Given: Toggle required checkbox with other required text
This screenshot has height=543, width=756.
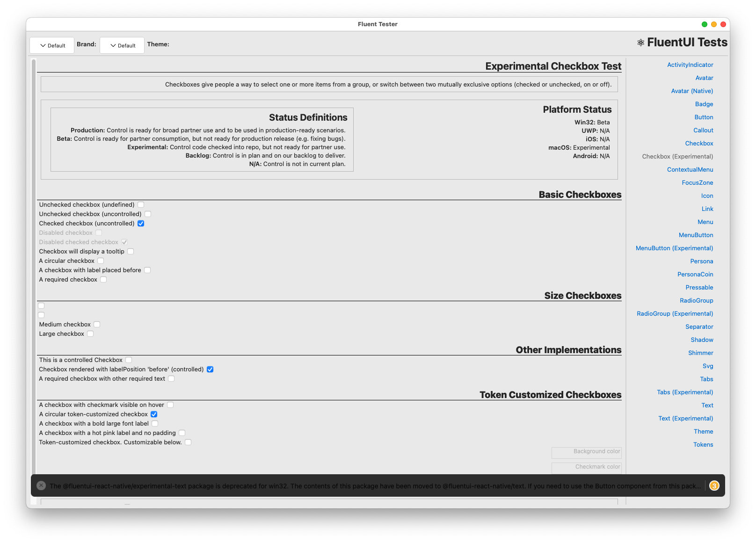Looking at the screenshot, I should click(x=171, y=378).
